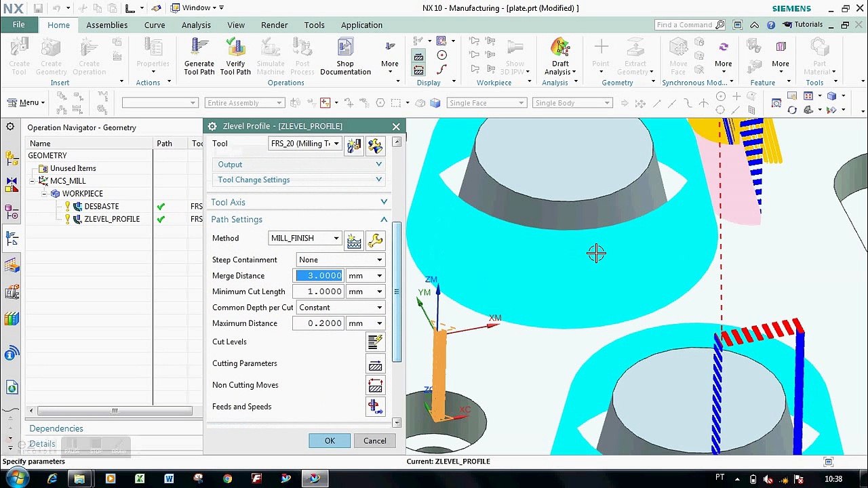Click the Move Face icon
The width and height of the screenshot is (868, 488).
tap(678, 57)
